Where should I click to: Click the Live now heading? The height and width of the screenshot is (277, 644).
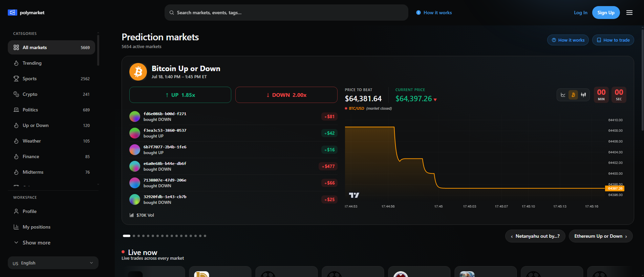[143, 252]
